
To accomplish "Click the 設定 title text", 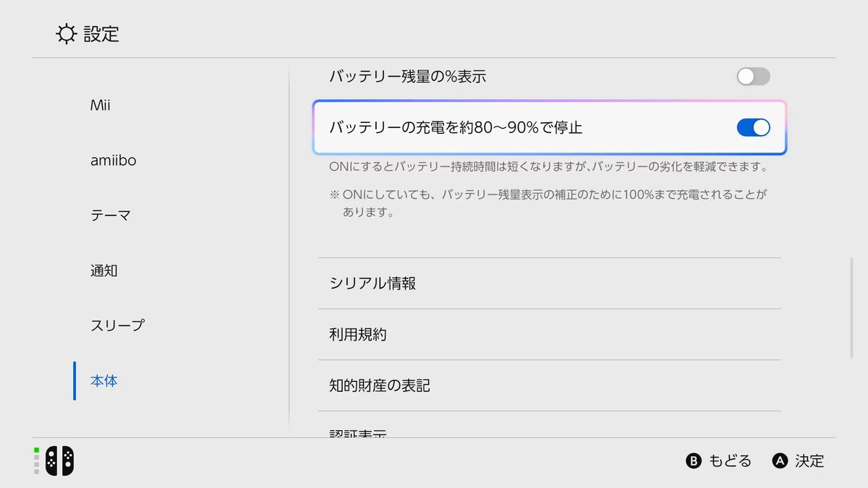I will point(103,33).
